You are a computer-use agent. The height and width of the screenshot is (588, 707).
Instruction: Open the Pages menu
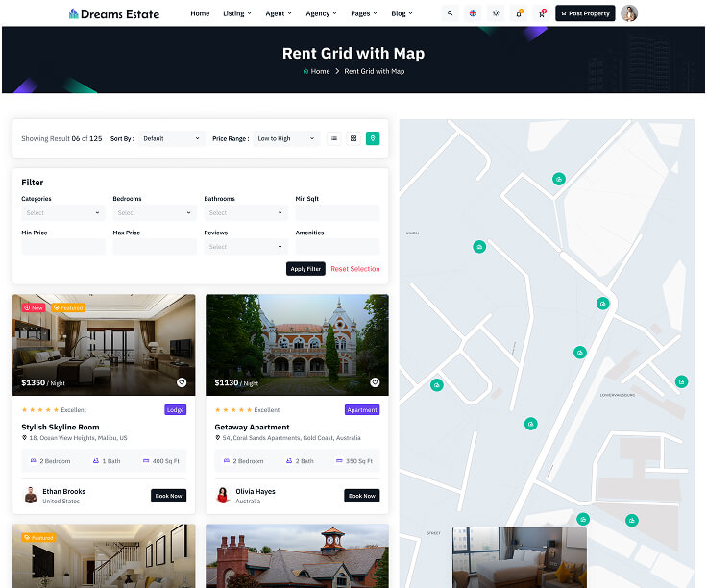(x=364, y=13)
